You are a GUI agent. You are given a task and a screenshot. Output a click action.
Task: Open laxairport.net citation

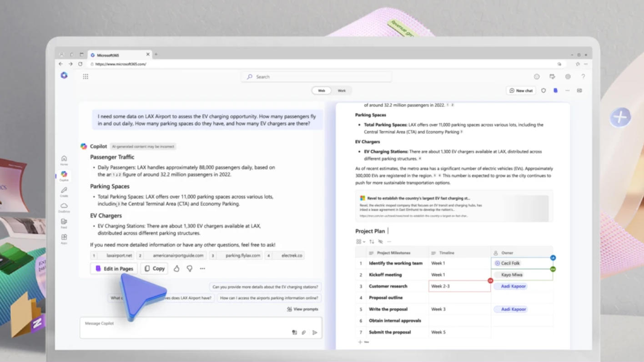[x=112, y=256]
